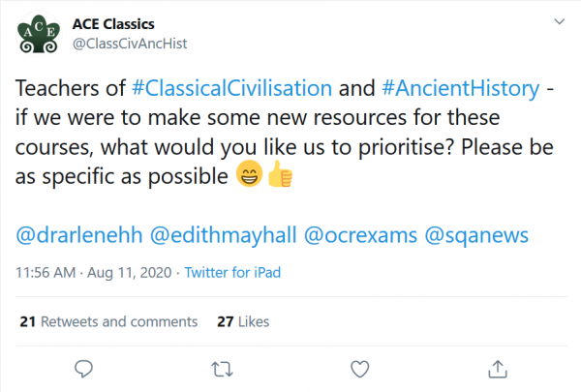Visit the @edithmayhall mention
Image resolution: width=581 pixels, height=392 pixels.
point(223,235)
